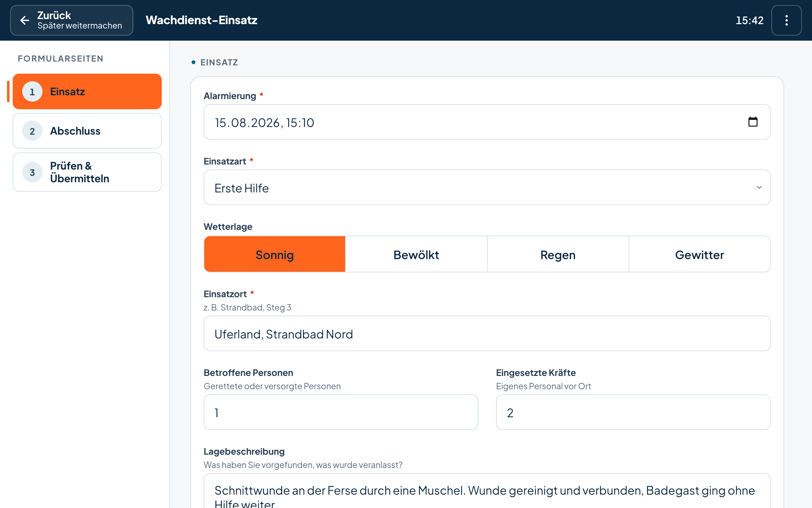Select Gewitter weather option
The image size is (812, 508).
(700, 254)
